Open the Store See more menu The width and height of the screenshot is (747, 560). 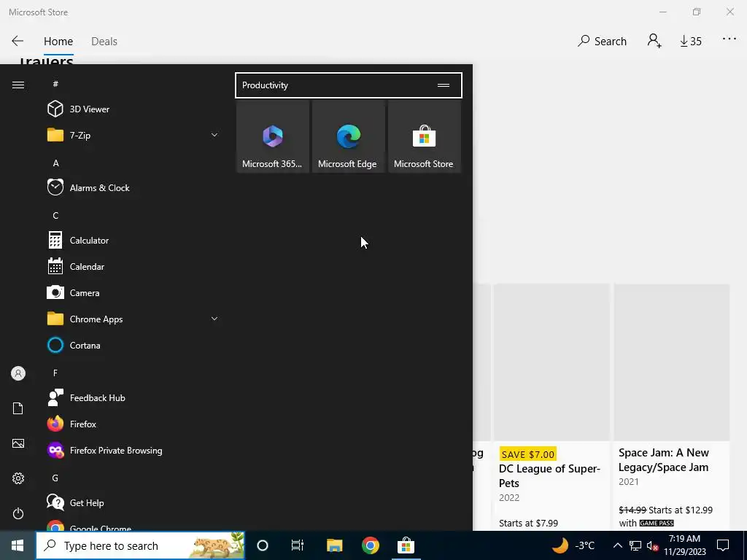tap(729, 39)
